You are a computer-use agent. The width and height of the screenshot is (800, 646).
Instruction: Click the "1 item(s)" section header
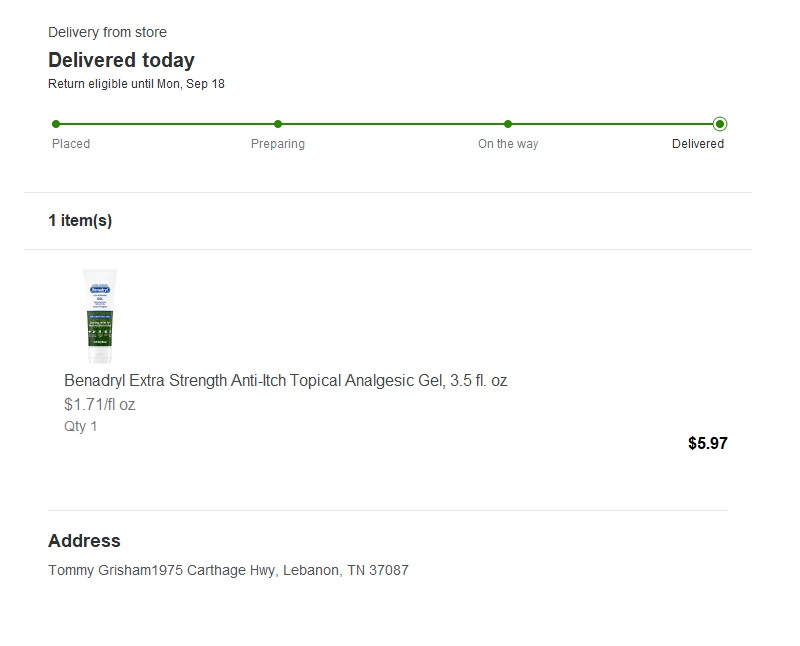pos(80,221)
